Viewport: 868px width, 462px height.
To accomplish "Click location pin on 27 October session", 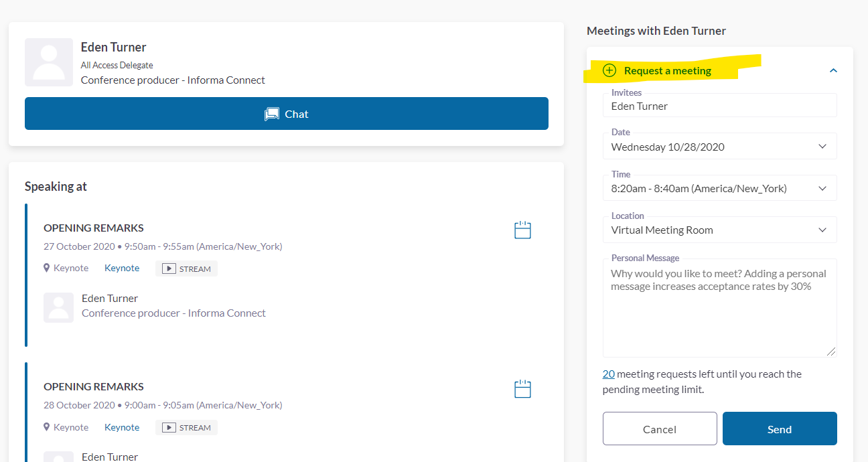I will pyautogui.click(x=47, y=268).
